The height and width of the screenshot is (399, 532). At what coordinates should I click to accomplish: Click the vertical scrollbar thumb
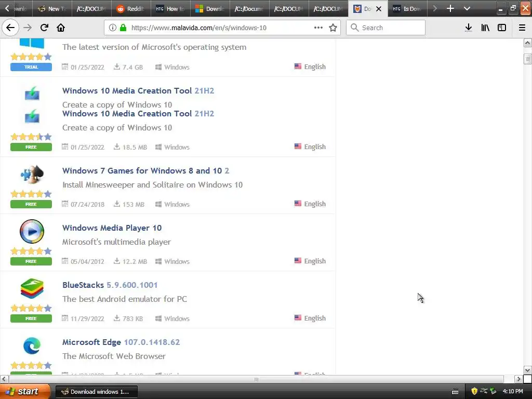click(x=527, y=59)
